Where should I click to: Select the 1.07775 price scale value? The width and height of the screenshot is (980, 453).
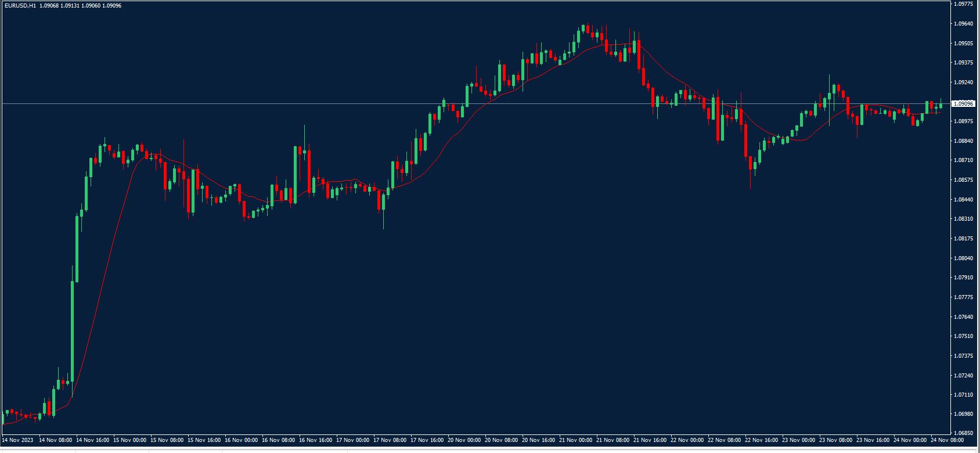[963, 297]
